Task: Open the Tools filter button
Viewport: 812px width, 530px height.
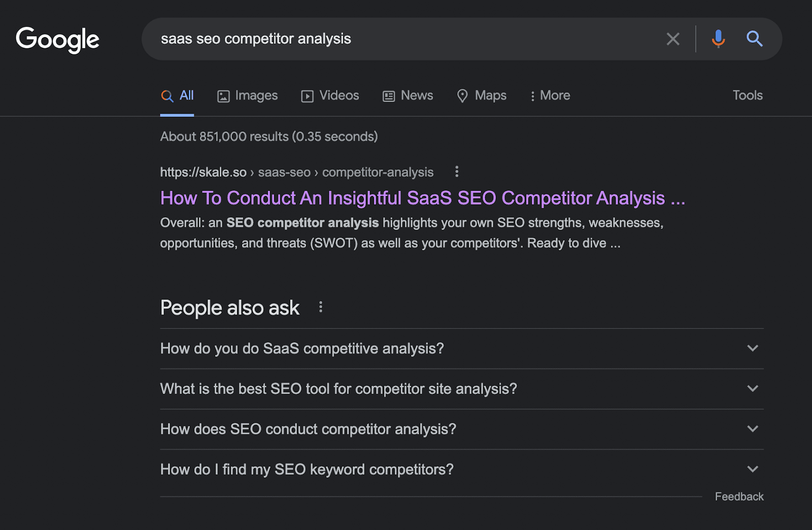Action: click(x=748, y=95)
